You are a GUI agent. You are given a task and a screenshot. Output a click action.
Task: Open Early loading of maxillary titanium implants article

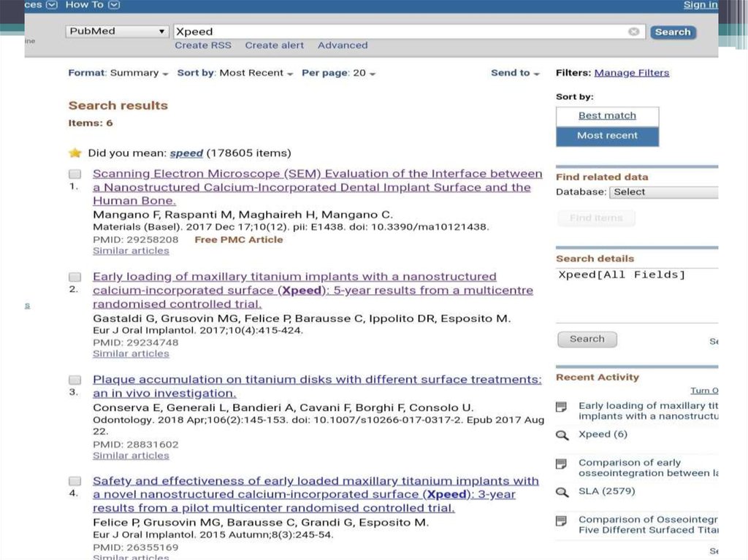point(313,290)
